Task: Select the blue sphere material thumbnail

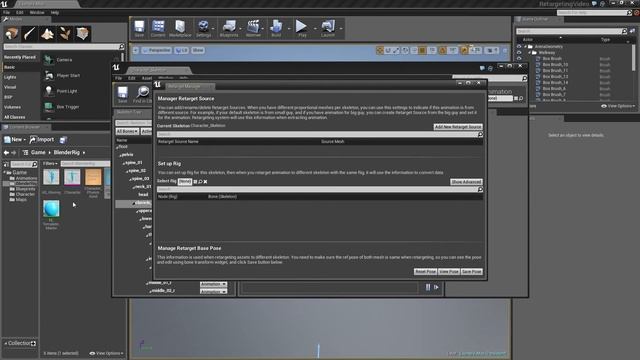Action: [51, 209]
